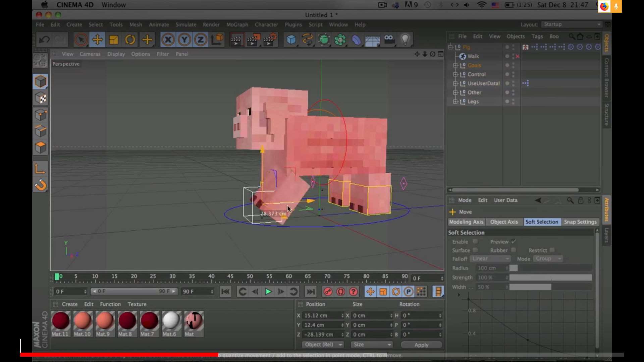
Task: Open Objects manager Tags menu
Action: pos(537,36)
